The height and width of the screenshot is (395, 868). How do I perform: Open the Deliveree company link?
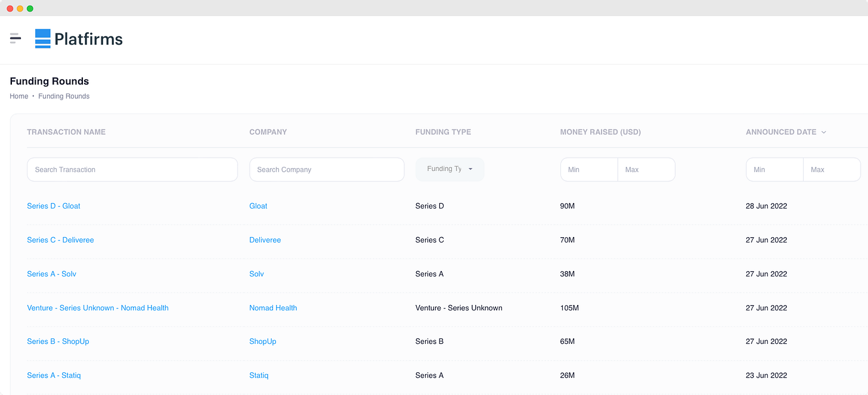(x=265, y=240)
